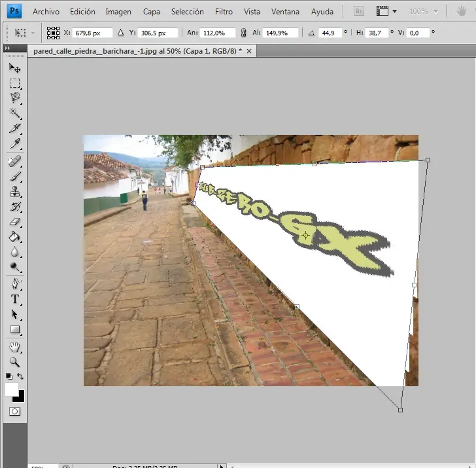Image resolution: width=476 pixels, height=468 pixels.
Task: Select the Paint Bucket tool
Action: pyautogui.click(x=14, y=237)
